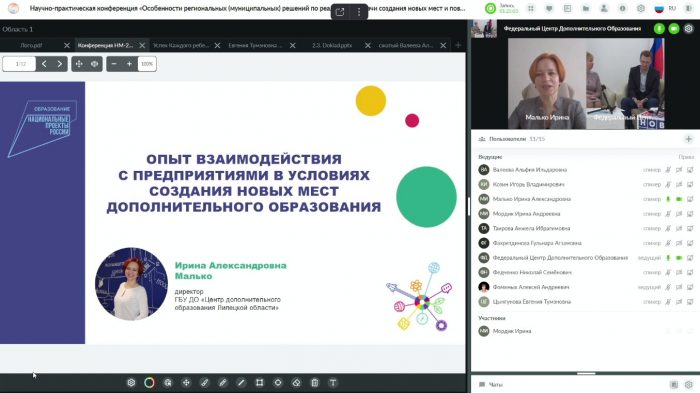Select the move arrows drawing tool
The height and width of the screenshot is (393, 700).
point(186,383)
